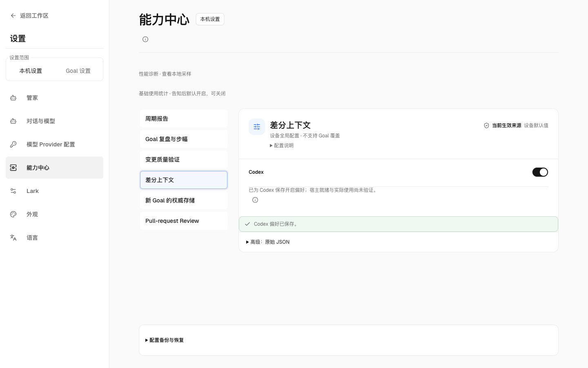588x368 pixels.
Task: Open 外观 settings page
Action: pos(54,214)
